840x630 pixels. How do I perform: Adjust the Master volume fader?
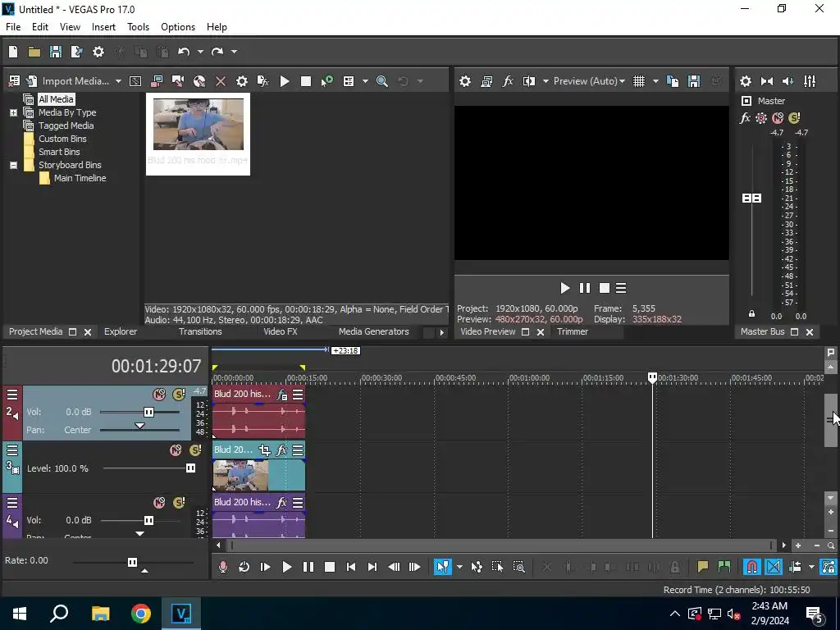751,199
